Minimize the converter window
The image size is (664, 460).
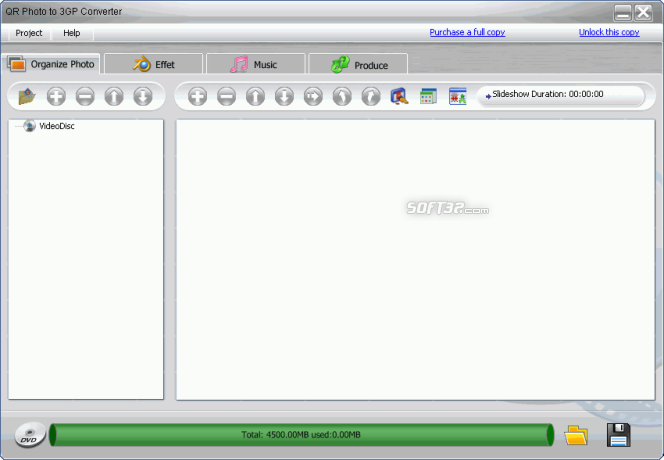[623, 12]
